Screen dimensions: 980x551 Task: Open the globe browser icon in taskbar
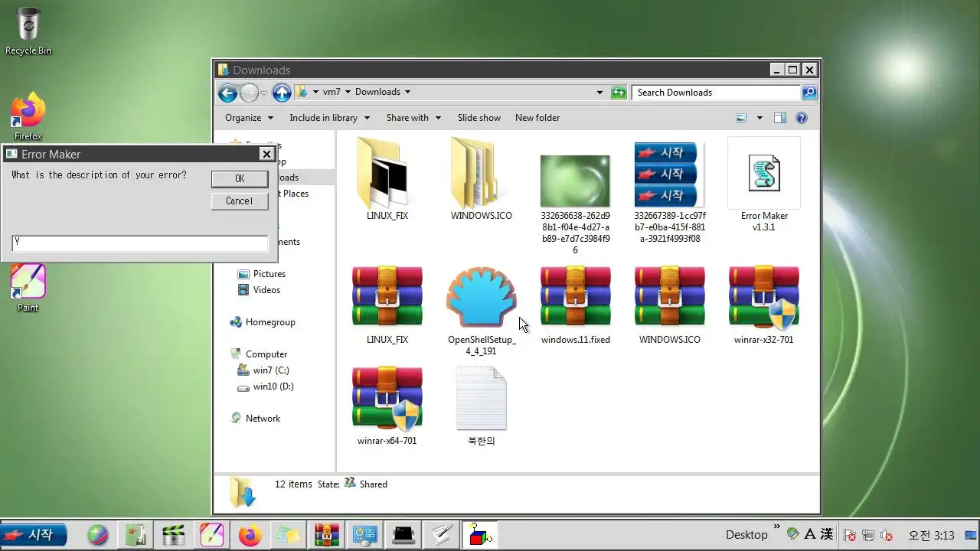pyautogui.click(x=98, y=535)
